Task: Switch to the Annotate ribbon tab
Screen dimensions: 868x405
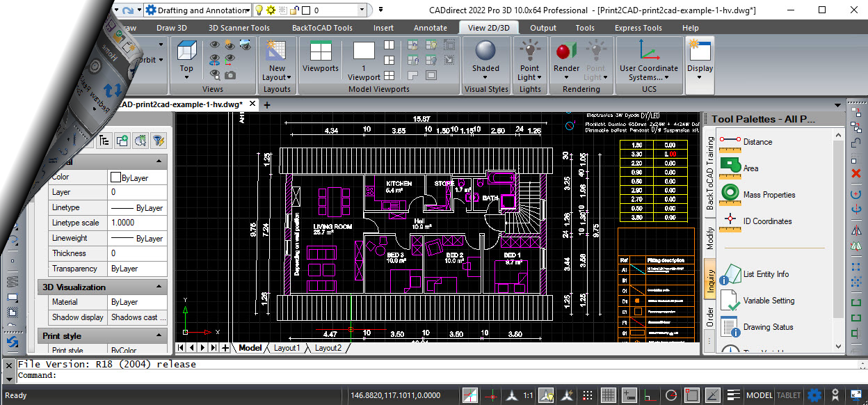Action: (x=431, y=28)
